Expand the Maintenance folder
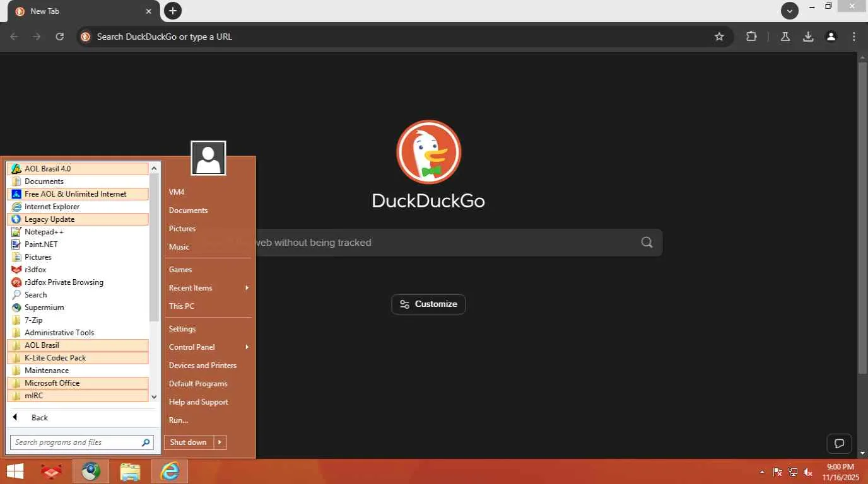Image resolution: width=868 pixels, height=484 pixels. [x=78, y=371]
